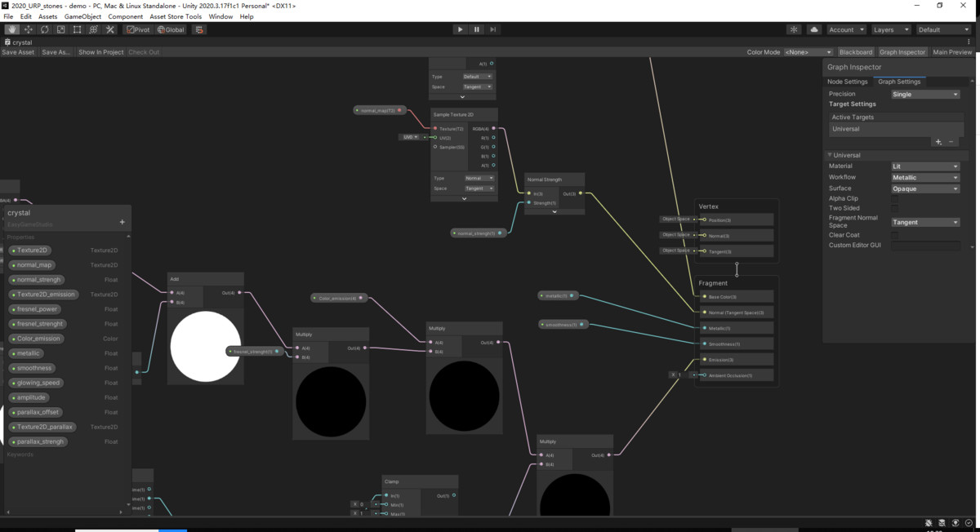This screenshot has width=980, height=532.
Task: Open the Surface dropdown showing Opaque
Action: point(924,188)
